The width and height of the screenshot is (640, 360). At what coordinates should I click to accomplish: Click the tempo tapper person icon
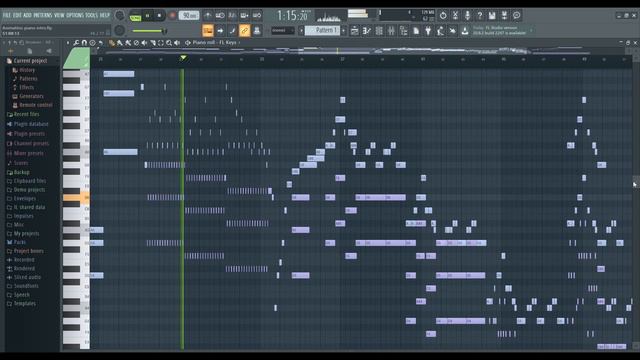440,30
